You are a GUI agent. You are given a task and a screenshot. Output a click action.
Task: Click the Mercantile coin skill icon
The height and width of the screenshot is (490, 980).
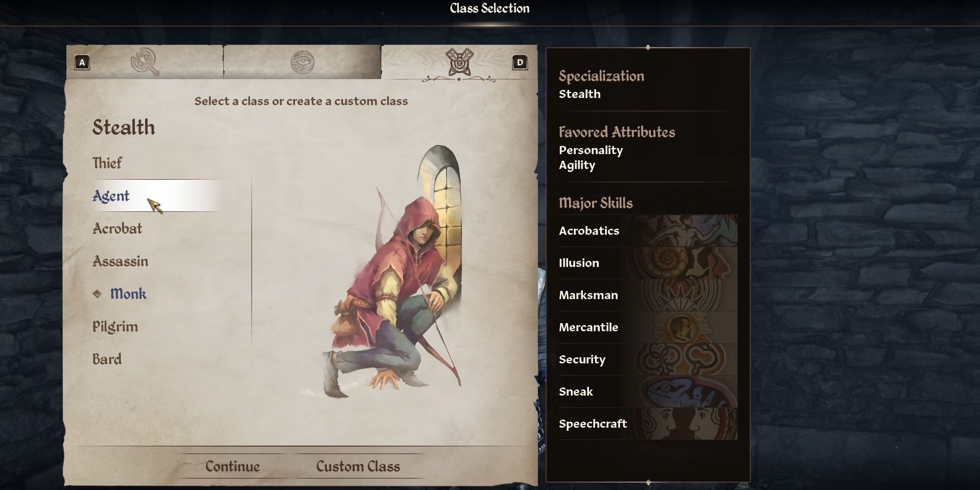[x=679, y=327]
